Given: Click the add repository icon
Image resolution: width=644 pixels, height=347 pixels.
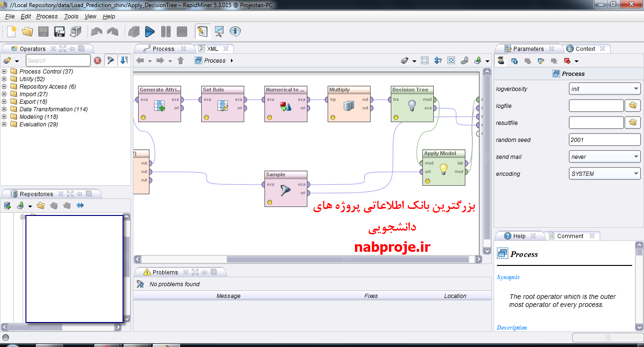Looking at the screenshot, I should click(x=7, y=206).
